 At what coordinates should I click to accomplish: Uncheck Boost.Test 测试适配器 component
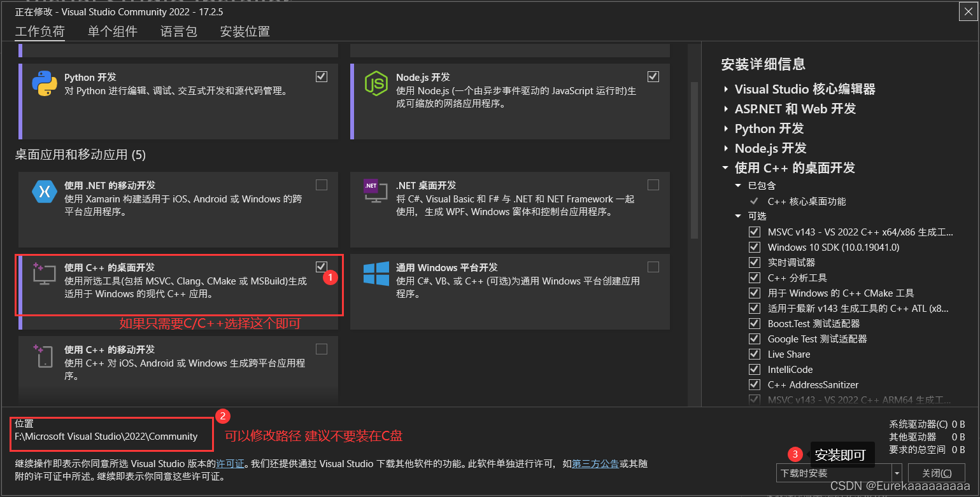(x=755, y=323)
